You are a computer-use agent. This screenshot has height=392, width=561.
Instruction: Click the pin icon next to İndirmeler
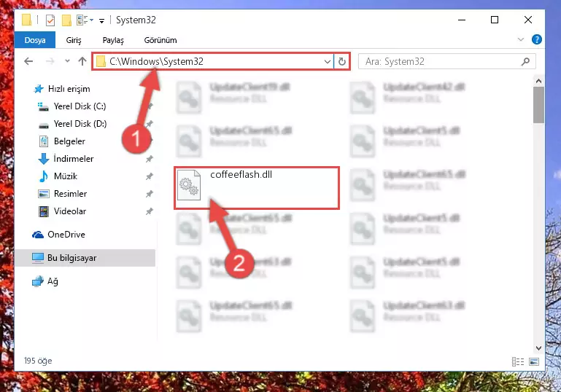point(150,159)
